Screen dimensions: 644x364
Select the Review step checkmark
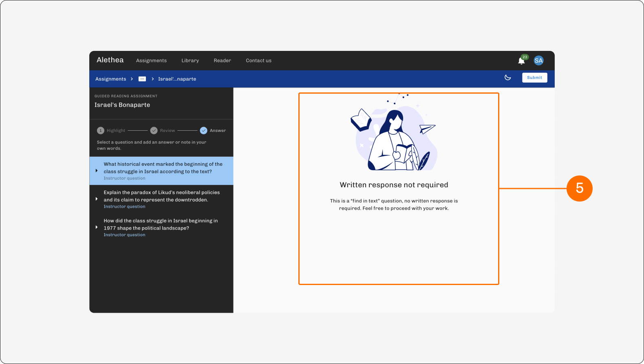[154, 131]
